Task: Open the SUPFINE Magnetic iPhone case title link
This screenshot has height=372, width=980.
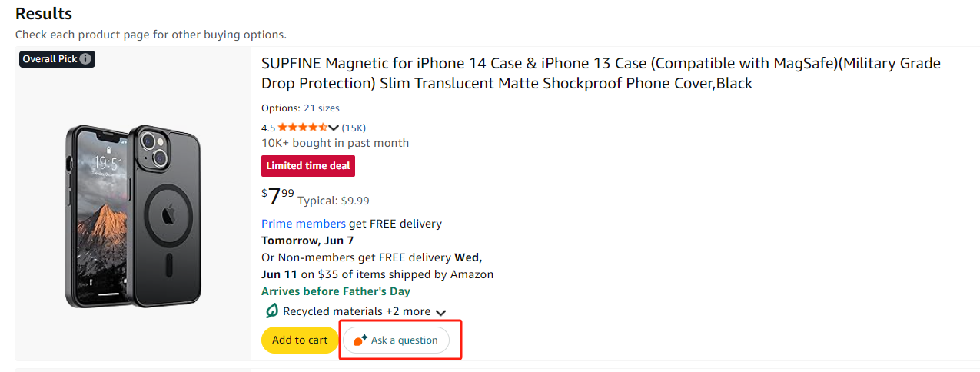Action: click(601, 73)
